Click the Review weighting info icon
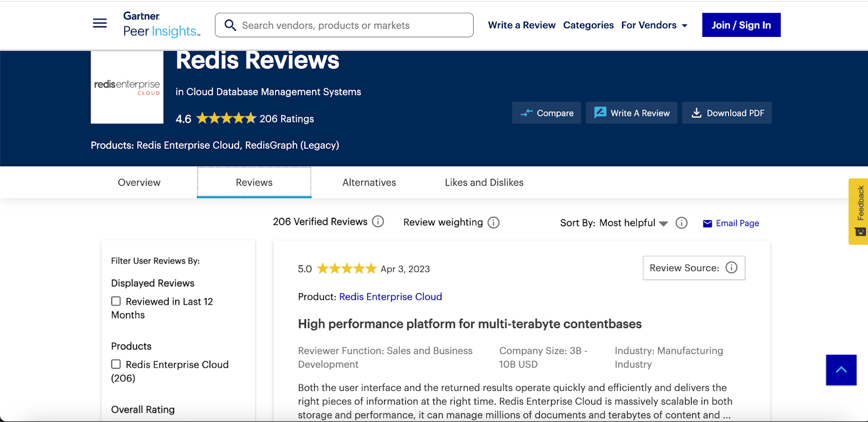 click(493, 223)
